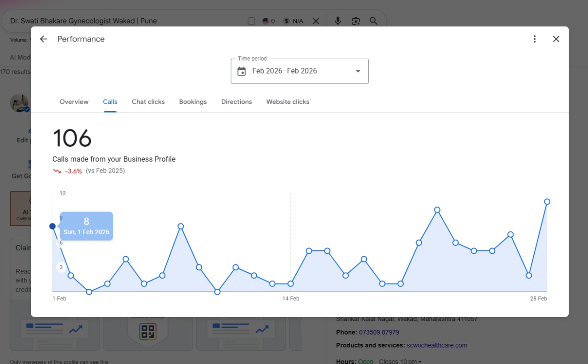
Task: Open the scwochealthcare.com link
Action: coord(437,345)
